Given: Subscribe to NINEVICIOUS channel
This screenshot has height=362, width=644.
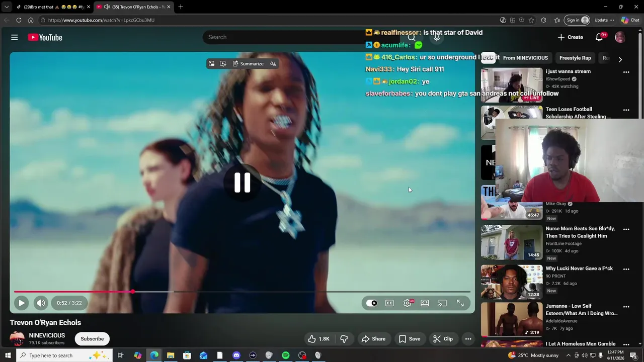Looking at the screenshot, I should (92, 339).
